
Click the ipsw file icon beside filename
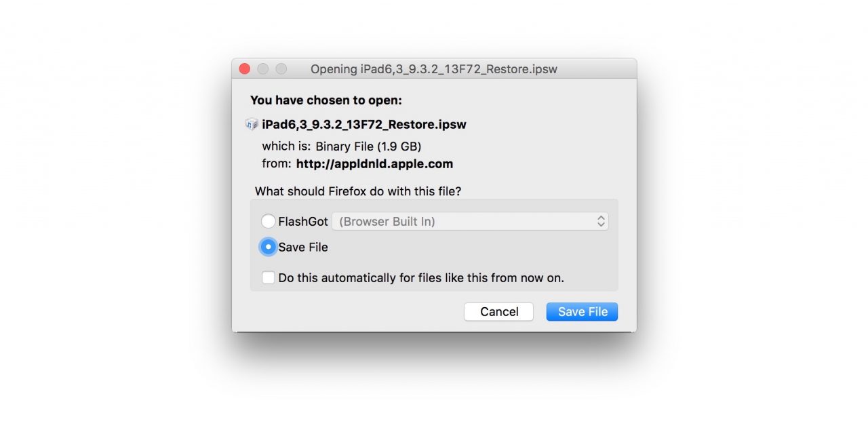[x=252, y=124]
